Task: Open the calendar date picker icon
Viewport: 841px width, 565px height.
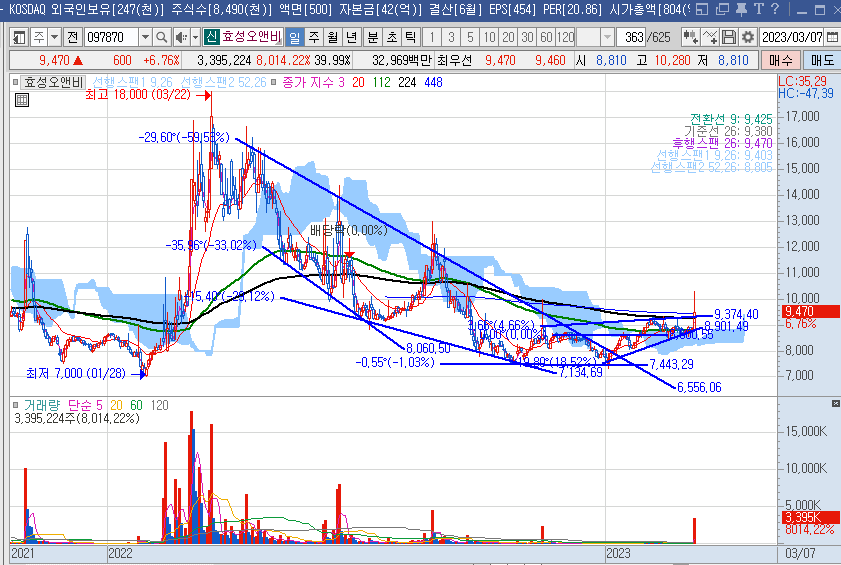Action: [832, 37]
